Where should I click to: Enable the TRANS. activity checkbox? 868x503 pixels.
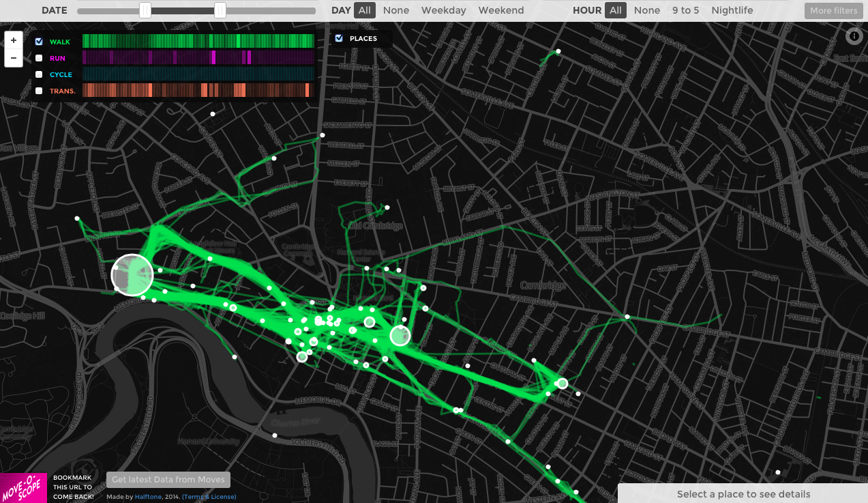pos(39,91)
